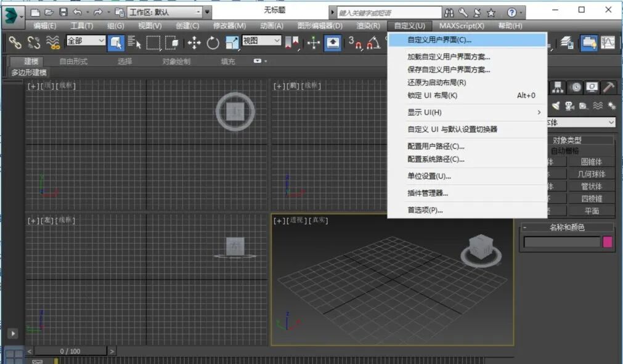Choose 首选项(P)... menu entry
This screenshot has height=364, width=623.
pos(467,210)
